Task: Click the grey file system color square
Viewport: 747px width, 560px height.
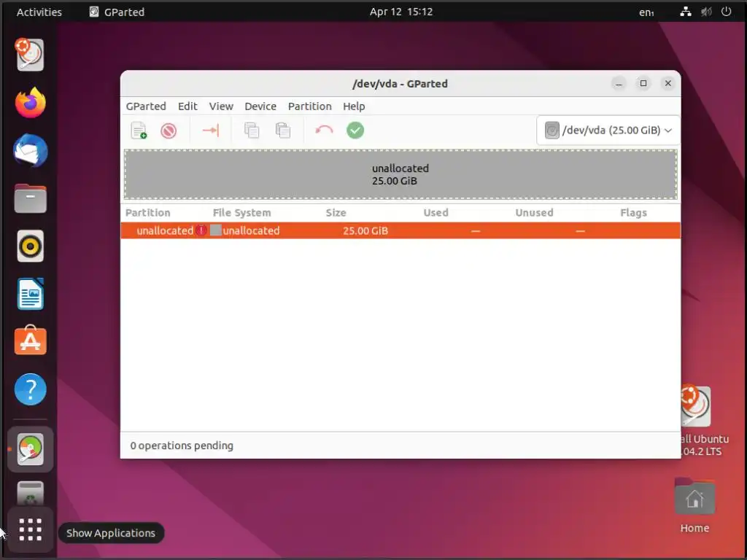Action: click(216, 230)
